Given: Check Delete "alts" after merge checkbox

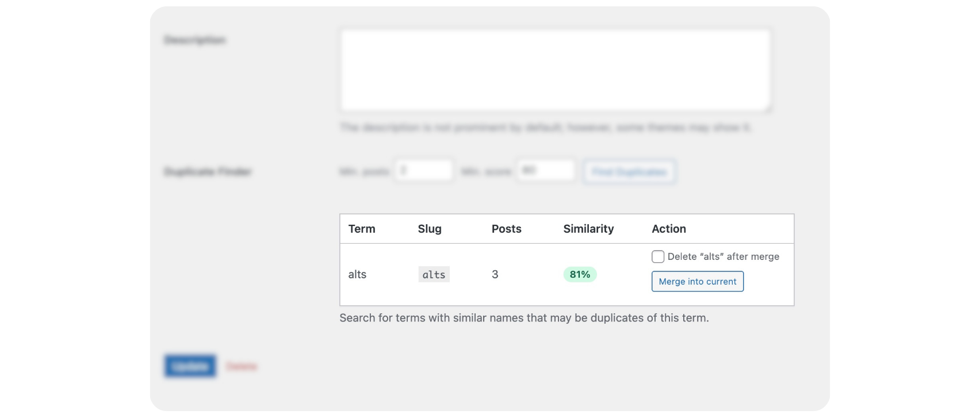Looking at the screenshot, I should 658,256.
